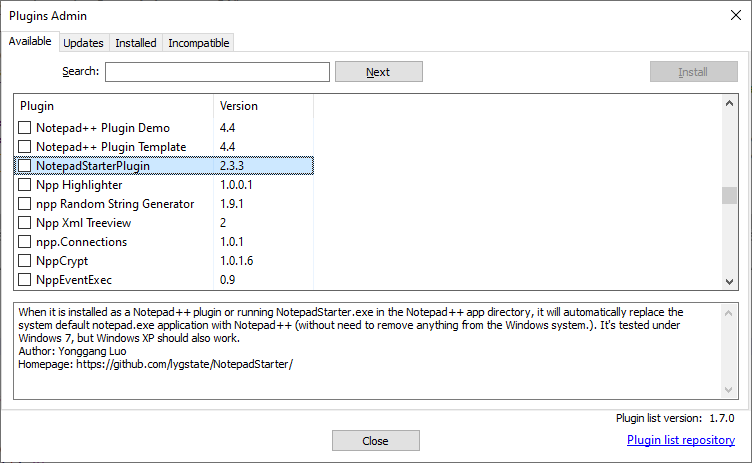Click version 1.0.1.6 cell

pyautogui.click(x=236, y=261)
